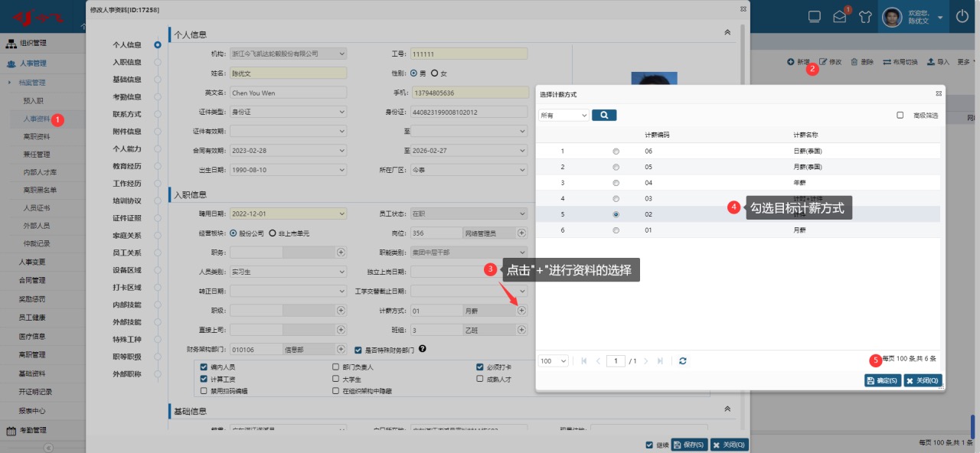This screenshot has height=453, width=980.
Task: Uncheck the 计算工资 checkbox
Action: click(x=204, y=379)
